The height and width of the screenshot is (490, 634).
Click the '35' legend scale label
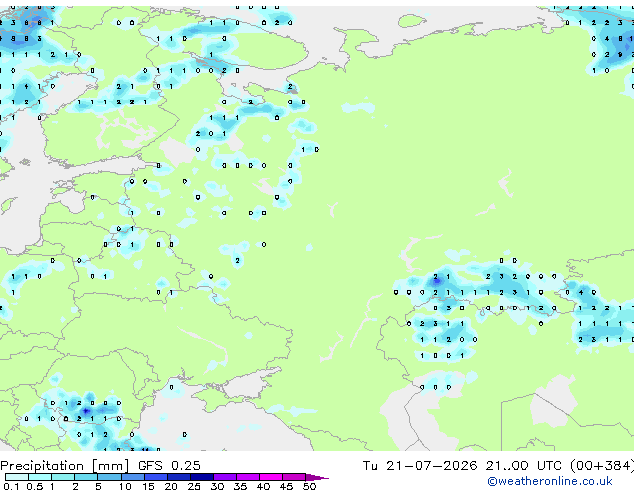(240, 486)
